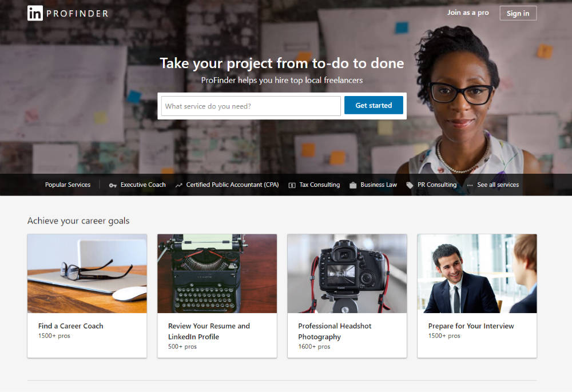
Task: Click the dollar icon beside Tax Consulting
Action: 292,185
